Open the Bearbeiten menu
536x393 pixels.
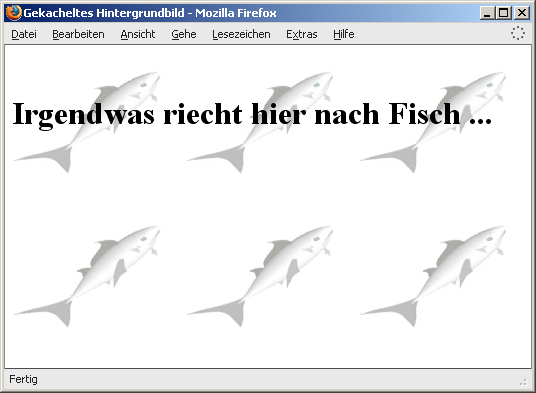pos(78,34)
